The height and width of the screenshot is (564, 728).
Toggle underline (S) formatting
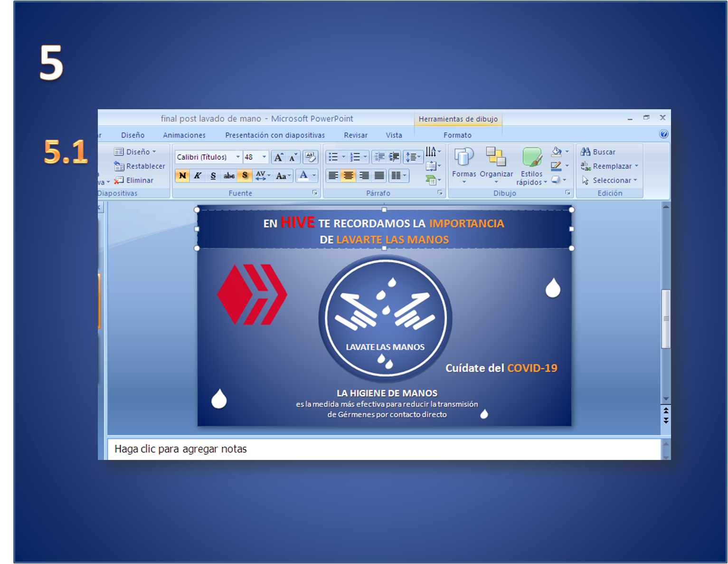pyautogui.click(x=213, y=176)
